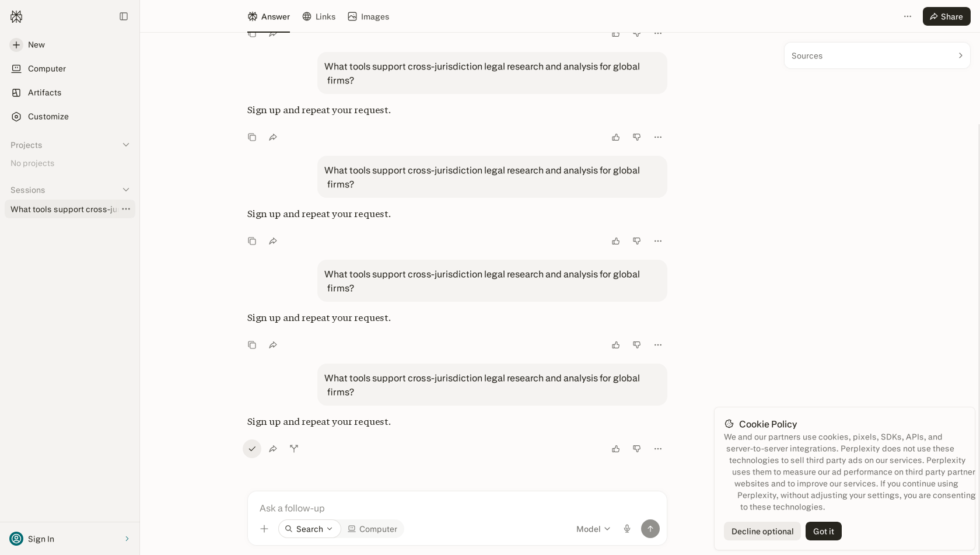Screen dimensions: 980x555
Task: Collapse the Projects section
Action: click(126, 145)
